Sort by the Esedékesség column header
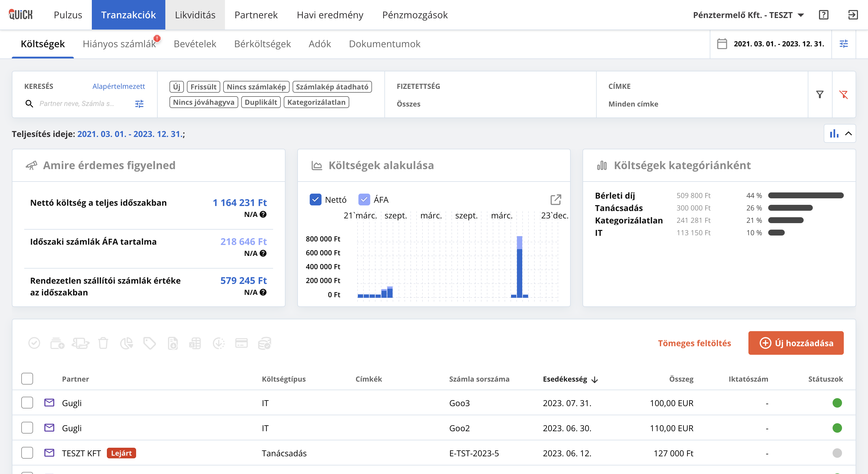Image resolution: width=868 pixels, height=474 pixels. [570, 379]
